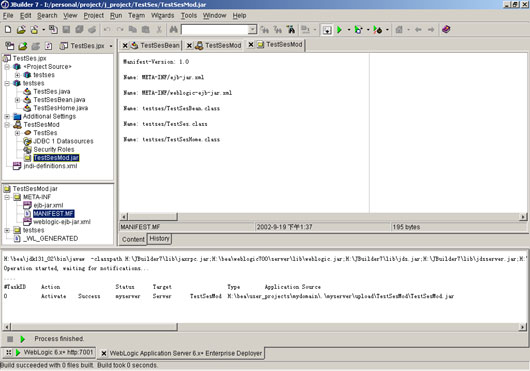Toggle the message pane toolbar button
The height and width of the screenshot is (371, 530).
click(327, 30)
